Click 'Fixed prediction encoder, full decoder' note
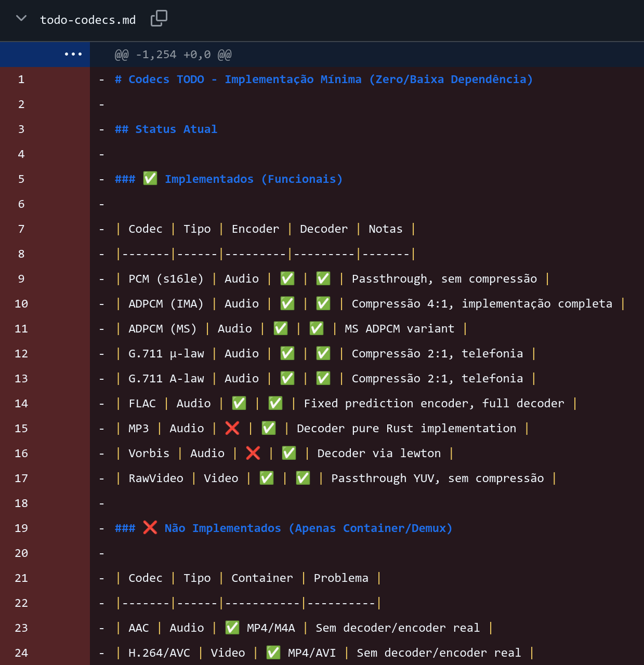644x665 pixels. 434,404
